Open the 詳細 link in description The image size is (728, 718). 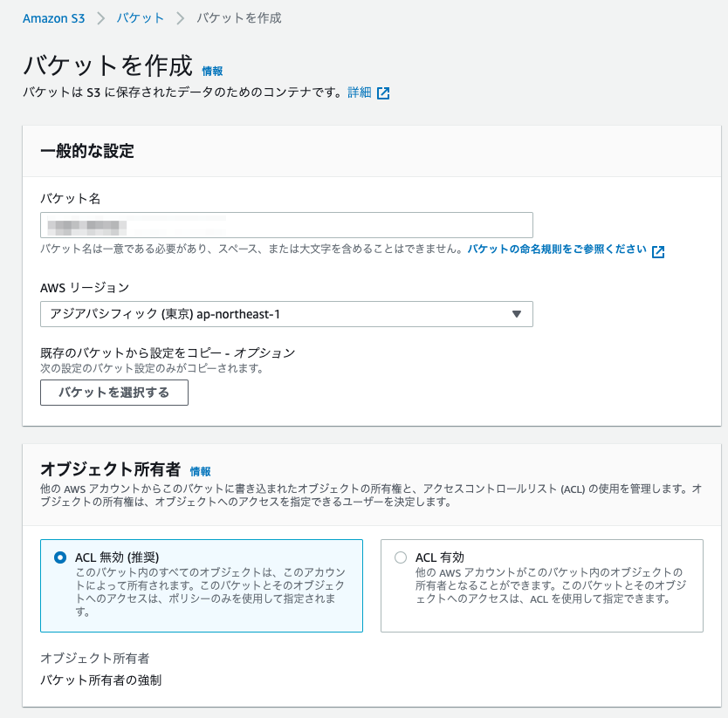[x=361, y=91]
